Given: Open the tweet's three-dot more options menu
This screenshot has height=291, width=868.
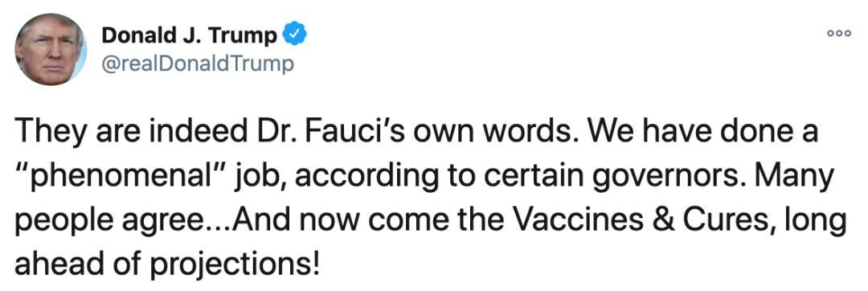Looking at the screenshot, I should [x=839, y=33].
